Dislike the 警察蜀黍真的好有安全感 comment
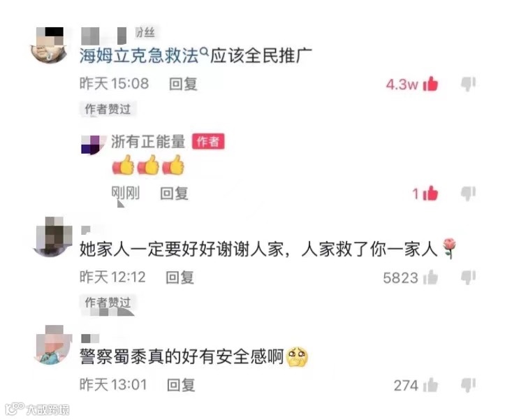528x420 pixels. point(468,385)
